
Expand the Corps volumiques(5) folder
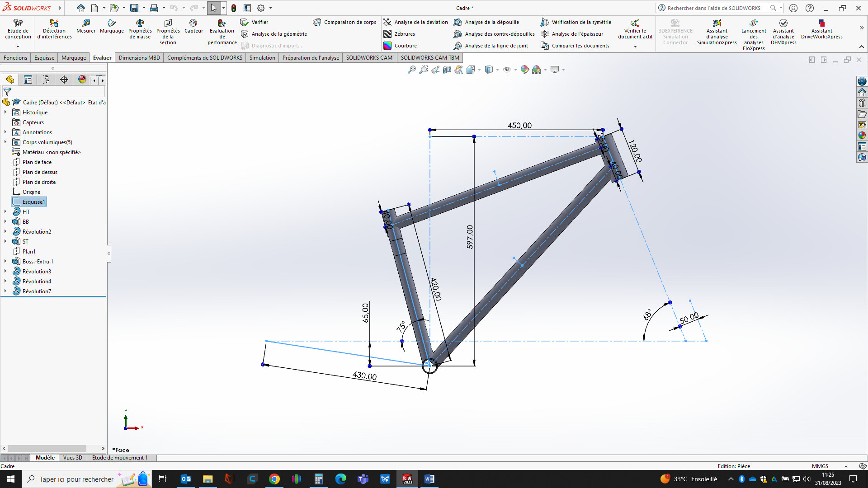click(5, 142)
